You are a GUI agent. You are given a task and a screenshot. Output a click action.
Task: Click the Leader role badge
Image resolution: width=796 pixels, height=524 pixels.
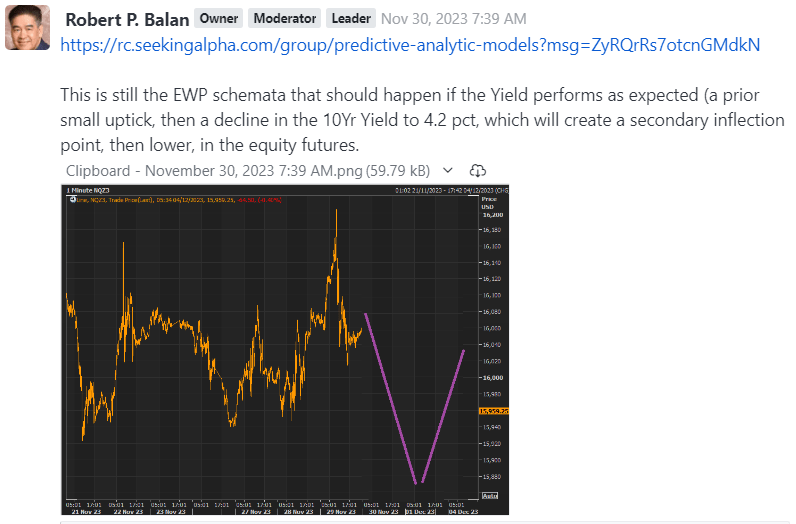pyautogui.click(x=350, y=18)
